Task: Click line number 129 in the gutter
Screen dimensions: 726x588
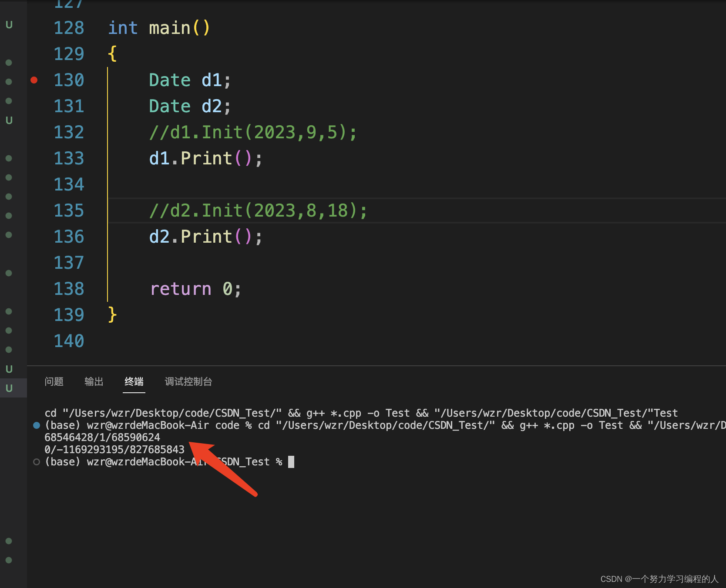Action: click(x=69, y=54)
